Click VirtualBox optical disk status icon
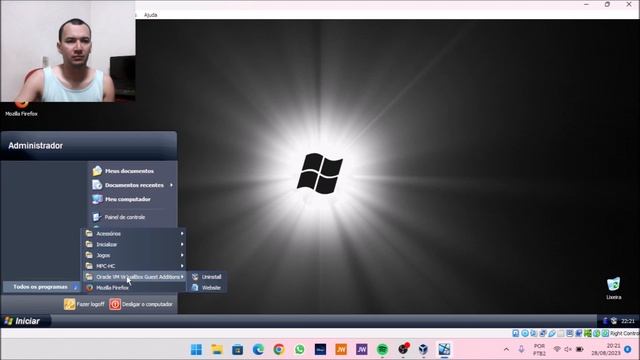This screenshot has height=360, width=640. tap(525, 333)
